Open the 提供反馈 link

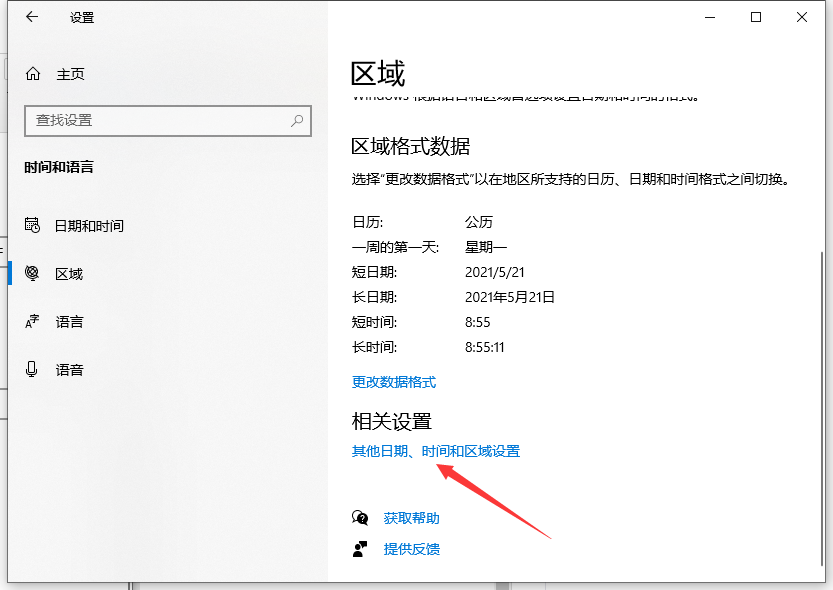click(x=412, y=549)
